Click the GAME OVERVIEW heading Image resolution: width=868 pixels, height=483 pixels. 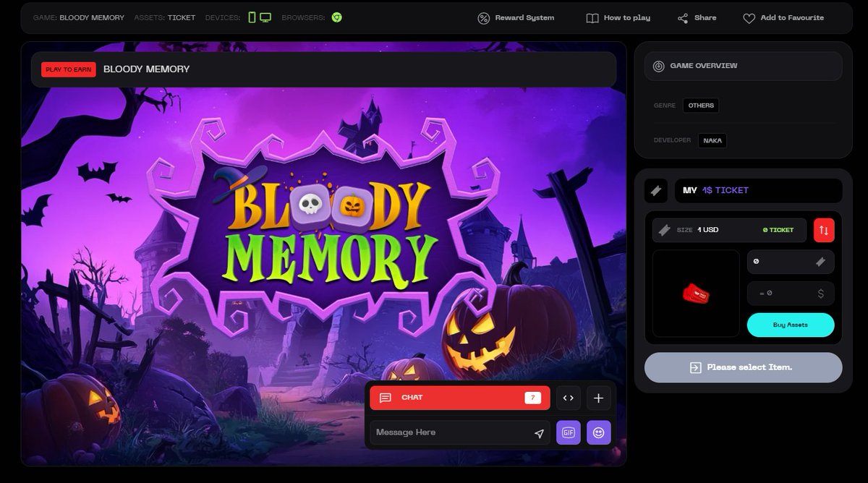click(x=704, y=66)
